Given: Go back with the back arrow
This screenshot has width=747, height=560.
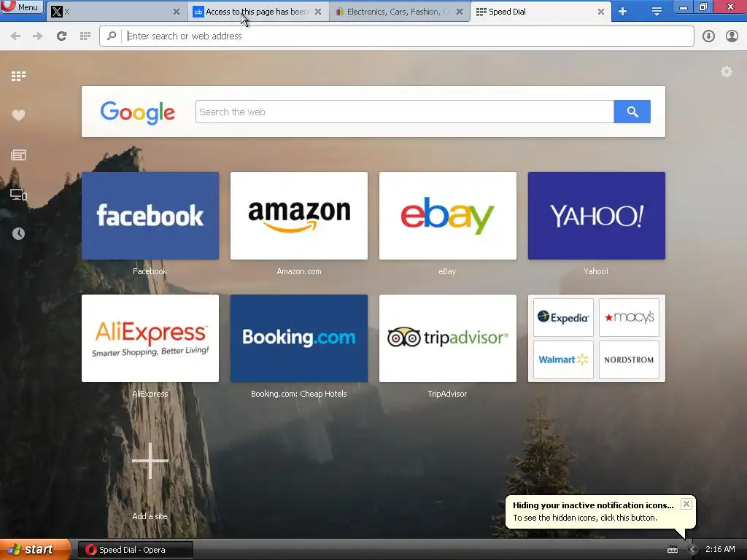Looking at the screenshot, I should coord(15,36).
